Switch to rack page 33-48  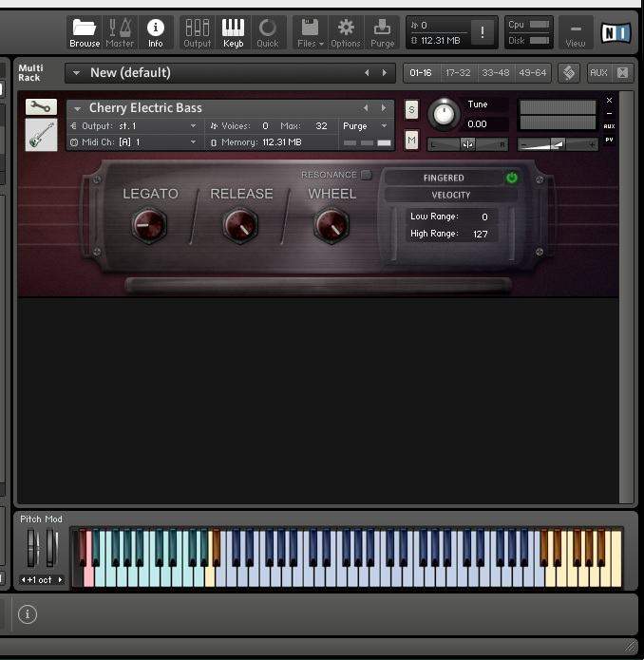[495, 72]
